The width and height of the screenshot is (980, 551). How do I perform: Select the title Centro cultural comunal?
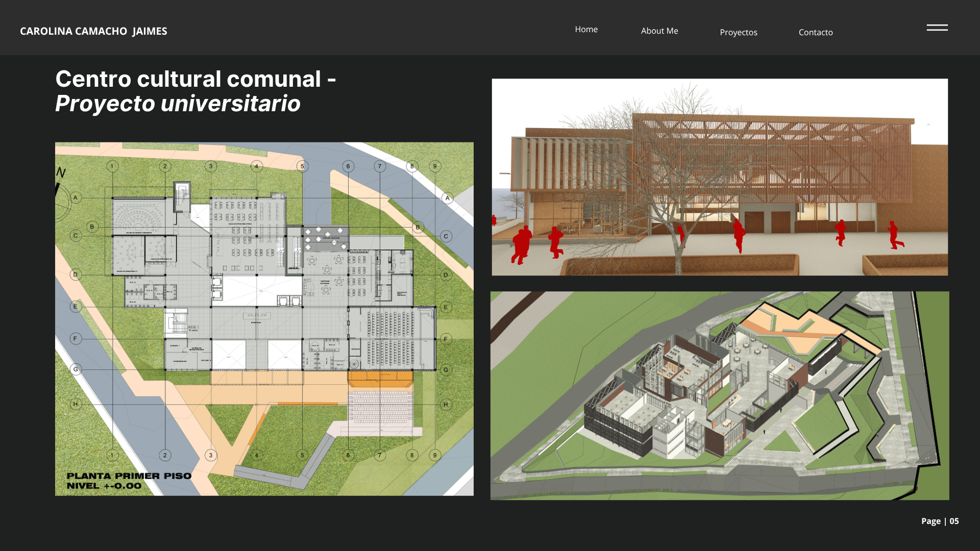point(195,80)
